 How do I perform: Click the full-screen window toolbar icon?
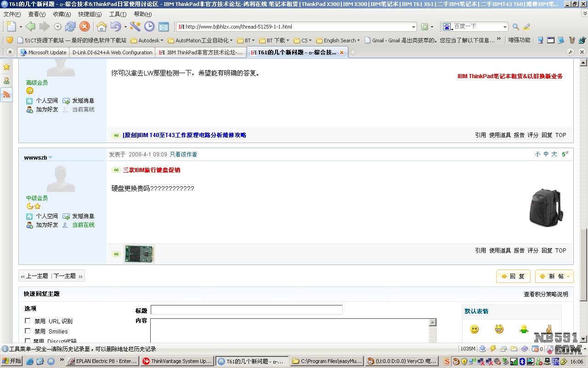(163, 27)
